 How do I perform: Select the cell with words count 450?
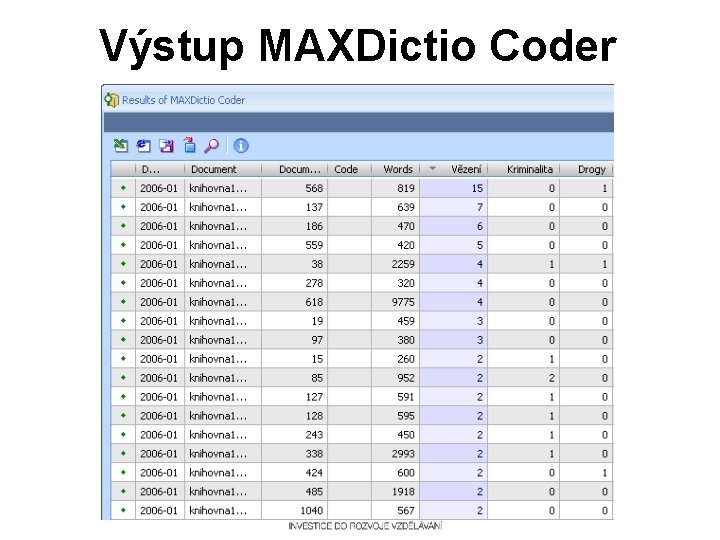click(x=395, y=435)
